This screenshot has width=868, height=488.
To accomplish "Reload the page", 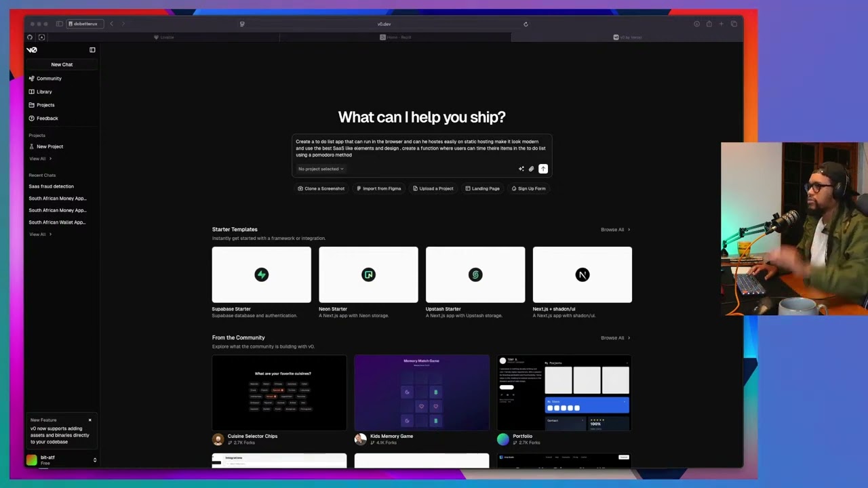I will [526, 24].
